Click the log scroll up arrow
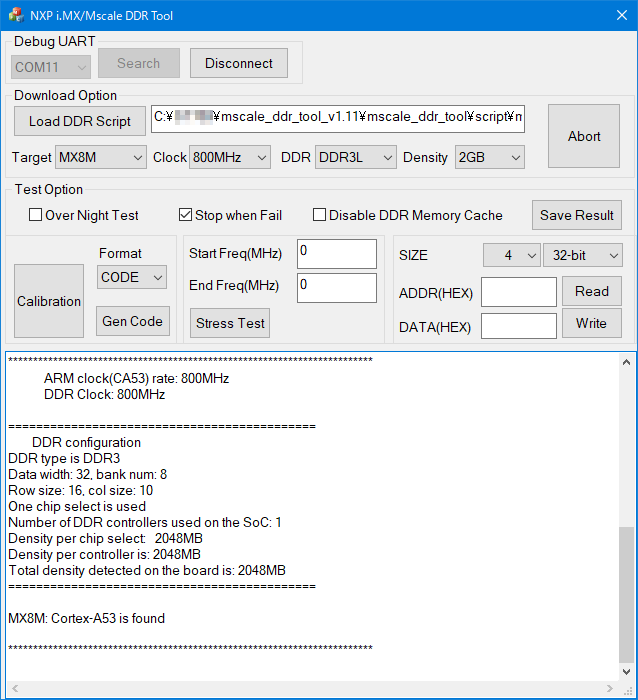The image size is (638, 700). tap(626, 362)
